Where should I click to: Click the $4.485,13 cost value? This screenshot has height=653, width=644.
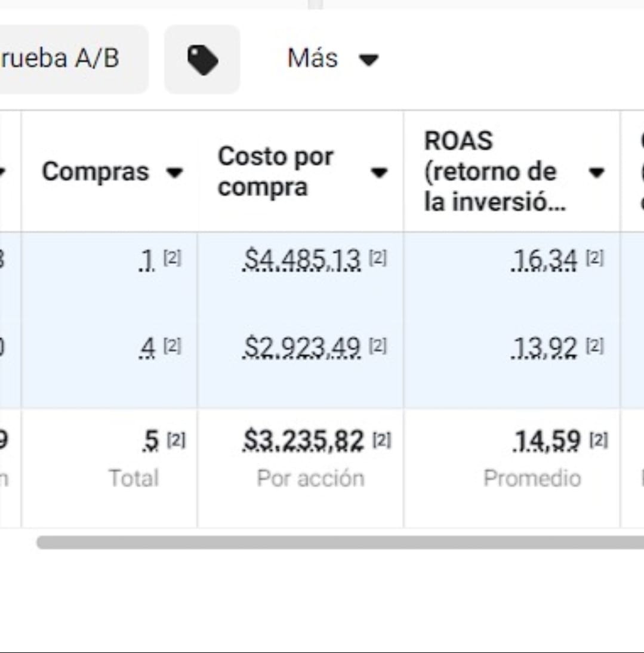(x=302, y=260)
